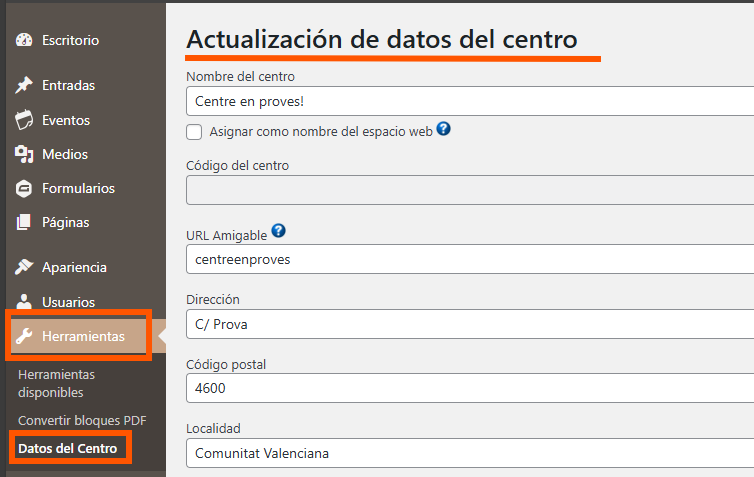Screen dimensions: 754x477
Task: Open the Herramientas menu item
Action: point(83,337)
